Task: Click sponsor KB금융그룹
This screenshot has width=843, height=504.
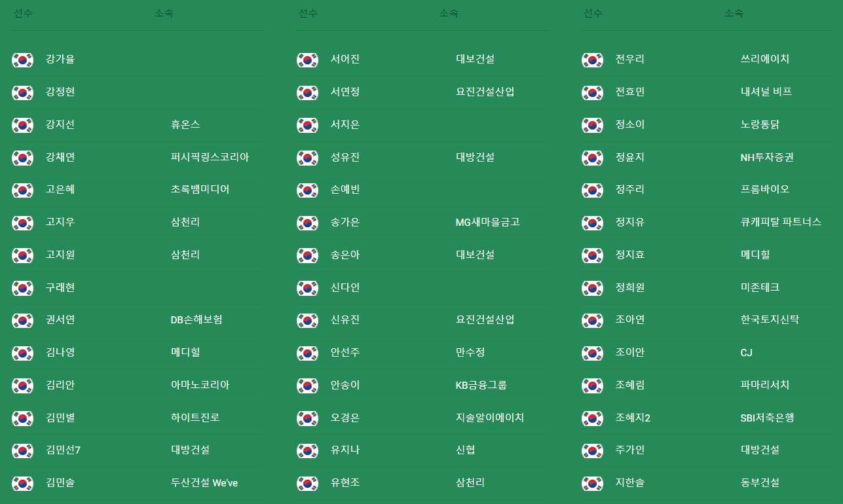Action: pos(481,385)
